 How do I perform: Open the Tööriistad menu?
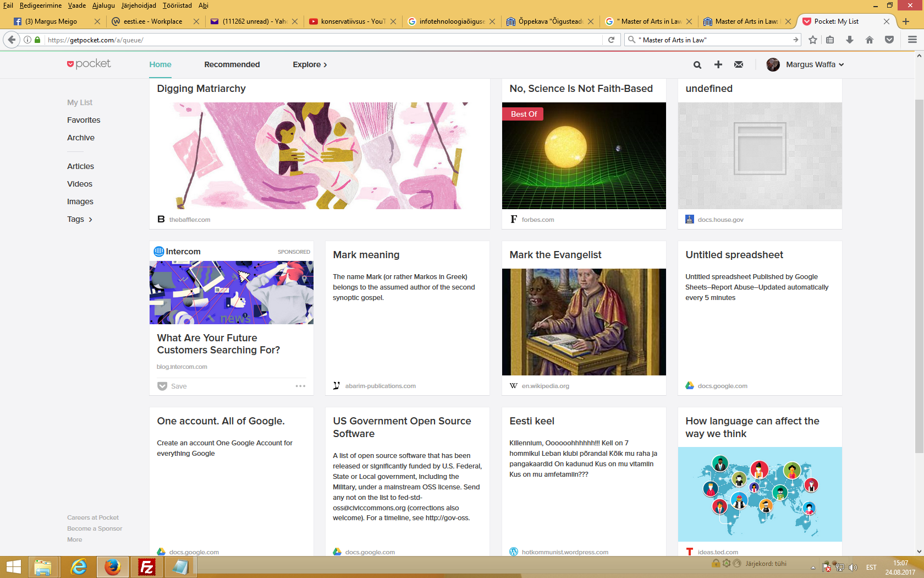point(177,6)
